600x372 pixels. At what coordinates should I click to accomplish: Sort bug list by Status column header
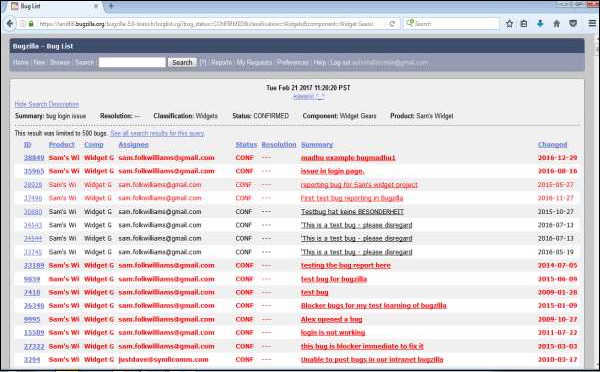tap(246, 145)
